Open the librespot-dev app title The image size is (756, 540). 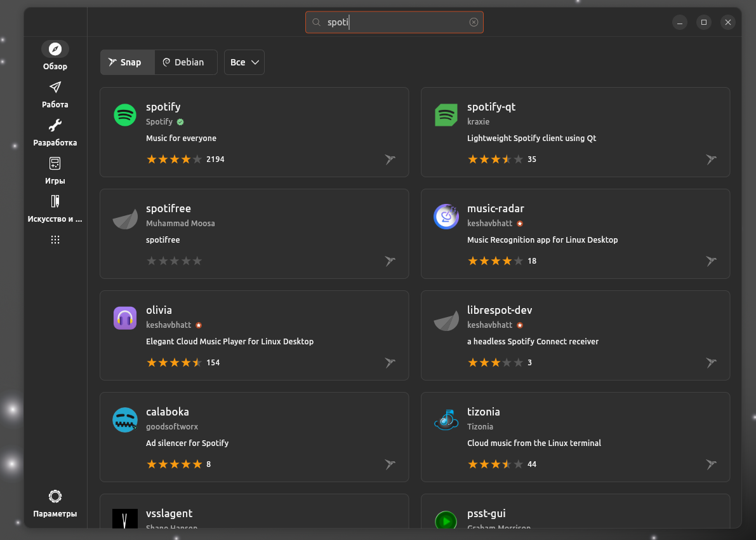point(500,310)
